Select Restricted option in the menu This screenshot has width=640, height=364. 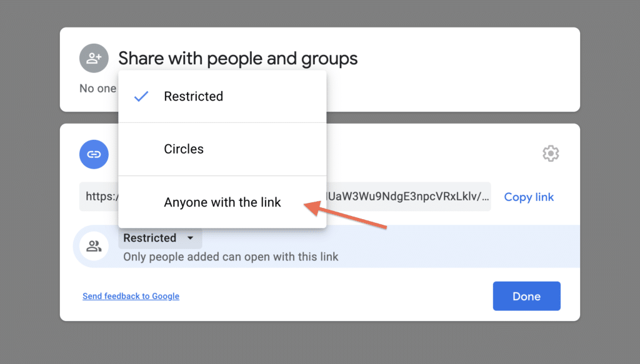pos(222,97)
